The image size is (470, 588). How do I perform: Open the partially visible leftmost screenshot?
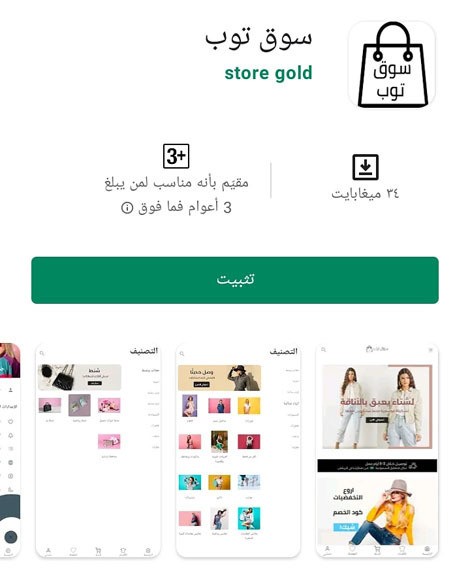(10, 450)
